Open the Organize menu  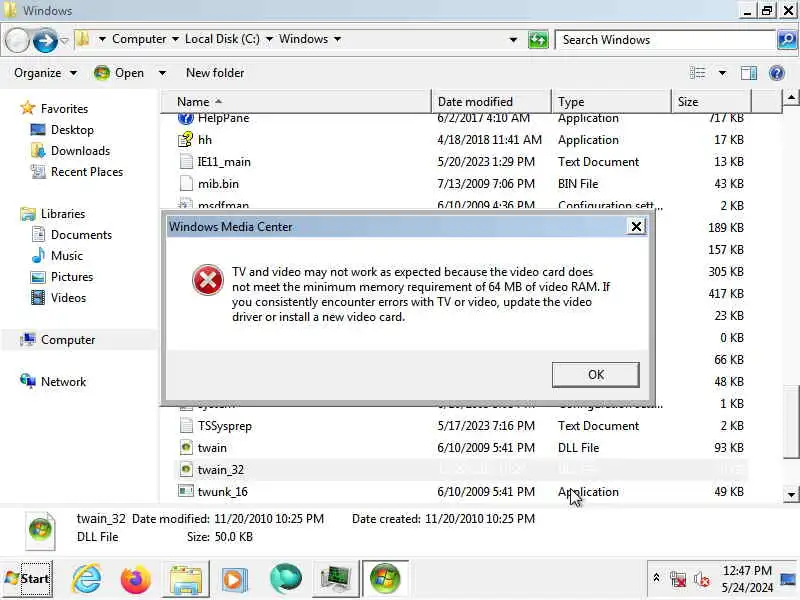[x=45, y=73]
